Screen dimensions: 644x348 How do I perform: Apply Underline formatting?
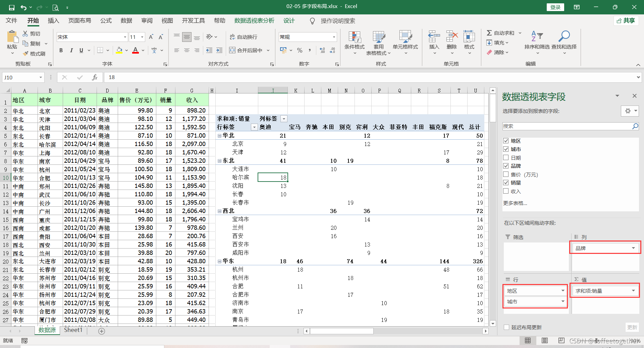point(81,50)
